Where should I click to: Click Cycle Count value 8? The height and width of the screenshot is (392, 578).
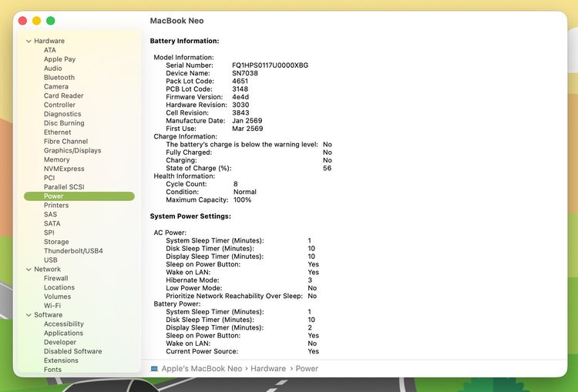(x=236, y=184)
